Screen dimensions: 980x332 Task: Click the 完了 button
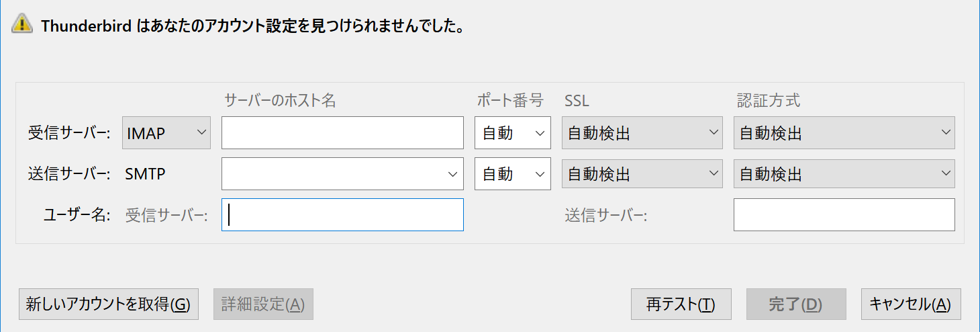pos(796,304)
